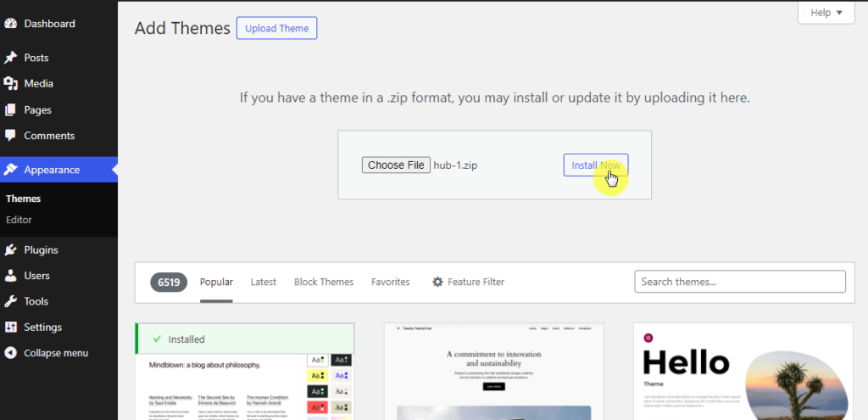The width and height of the screenshot is (868, 420).
Task: Click the Pages icon in sidebar
Action: click(x=10, y=109)
